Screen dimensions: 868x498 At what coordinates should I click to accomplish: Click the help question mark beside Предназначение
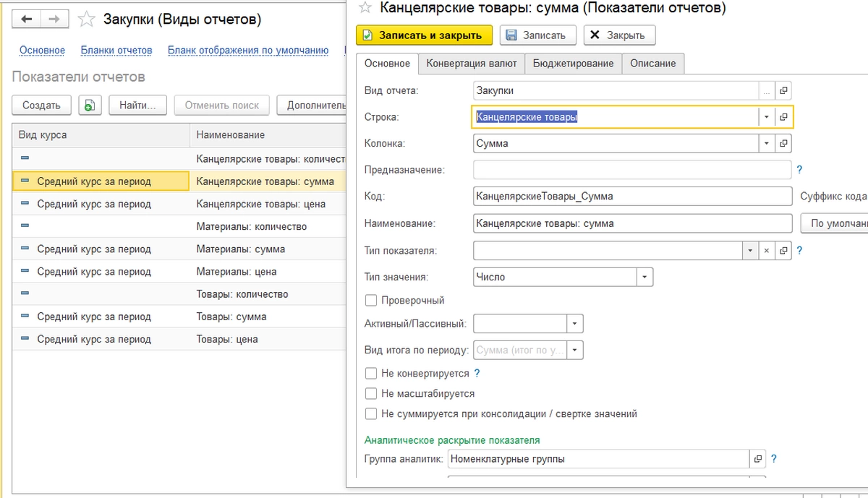[x=799, y=170]
